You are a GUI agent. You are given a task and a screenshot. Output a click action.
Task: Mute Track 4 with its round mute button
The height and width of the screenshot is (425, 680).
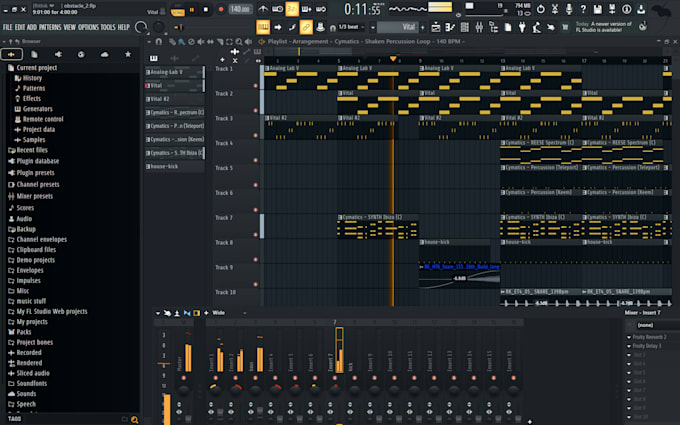click(255, 160)
